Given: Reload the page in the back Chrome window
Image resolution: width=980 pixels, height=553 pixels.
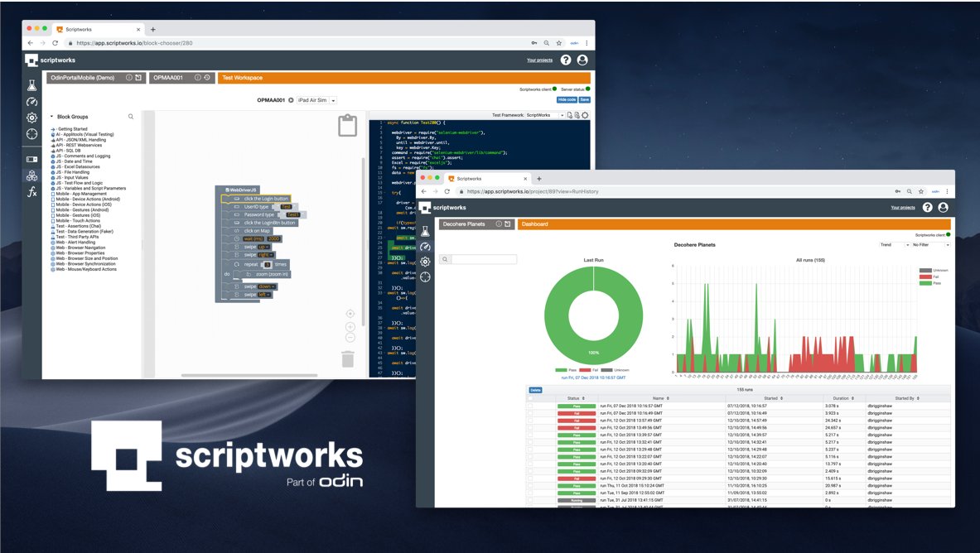Looking at the screenshot, I should click(55, 43).
